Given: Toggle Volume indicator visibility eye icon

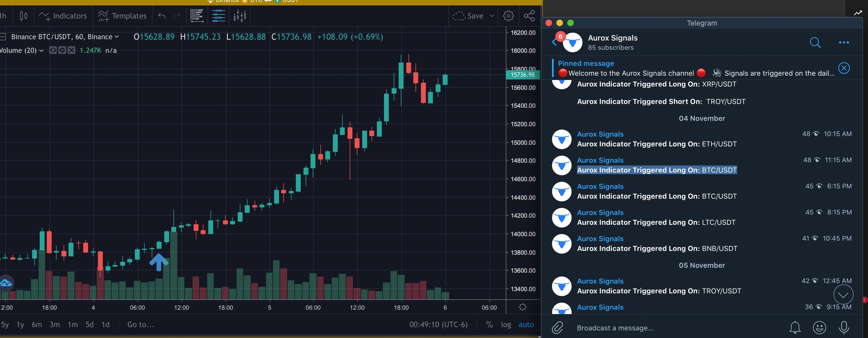Looking at the screenshot, I should (x=53, y=50).
